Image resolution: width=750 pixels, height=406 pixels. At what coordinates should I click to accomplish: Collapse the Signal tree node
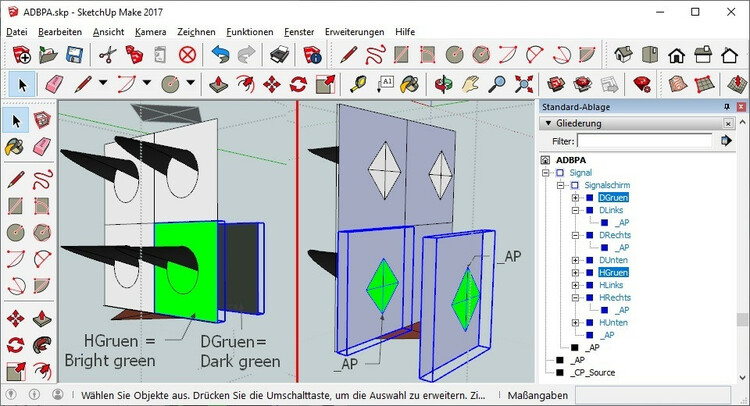click(545, 173)
